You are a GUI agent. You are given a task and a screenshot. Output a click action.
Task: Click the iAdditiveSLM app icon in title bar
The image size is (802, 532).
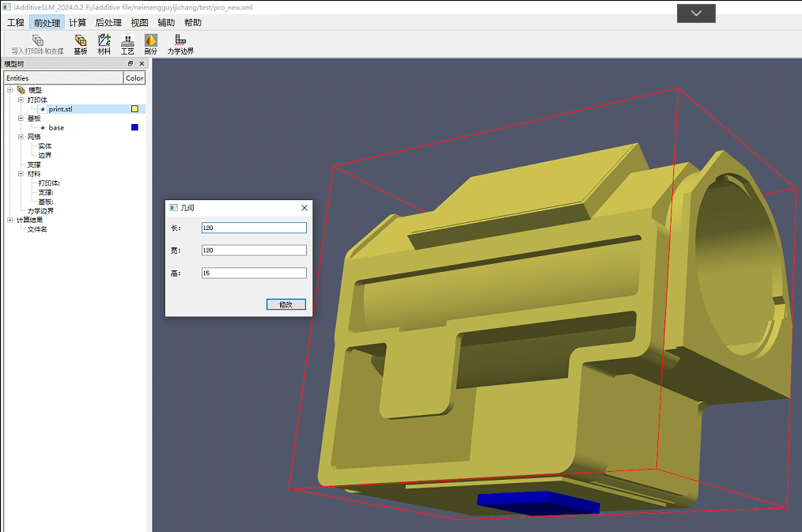click(7, 7)
